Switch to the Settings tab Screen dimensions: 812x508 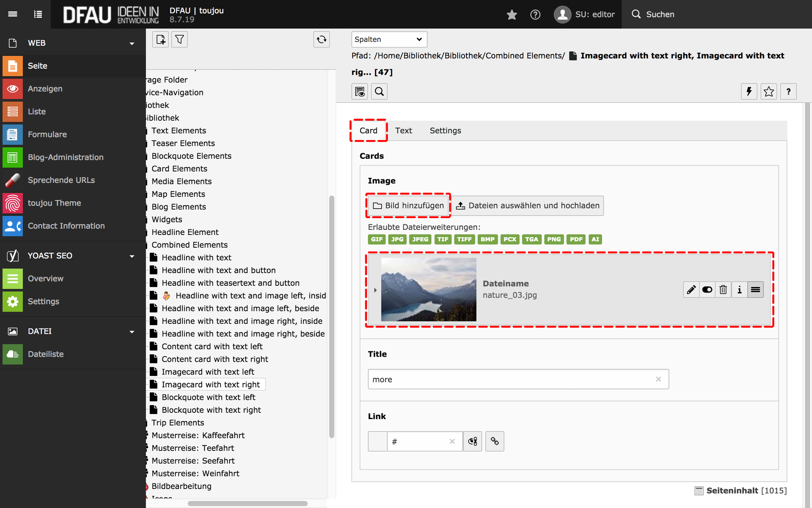(x=445, y=130)
